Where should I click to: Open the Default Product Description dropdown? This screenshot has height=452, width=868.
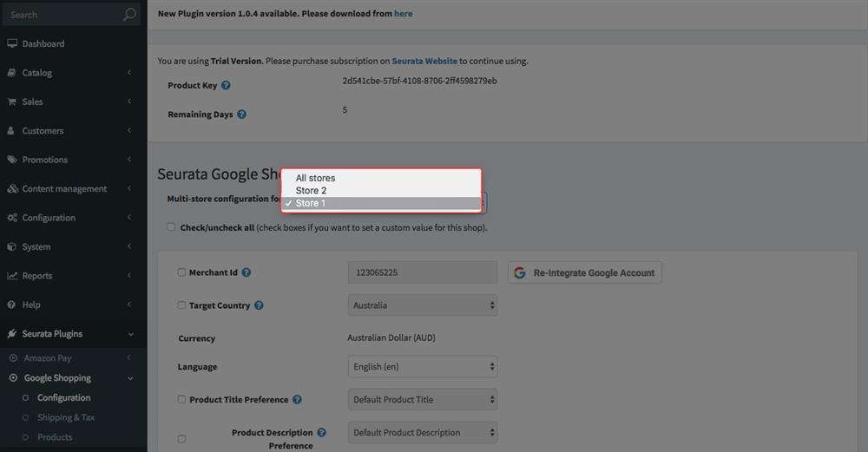click(x=423, y=433)
